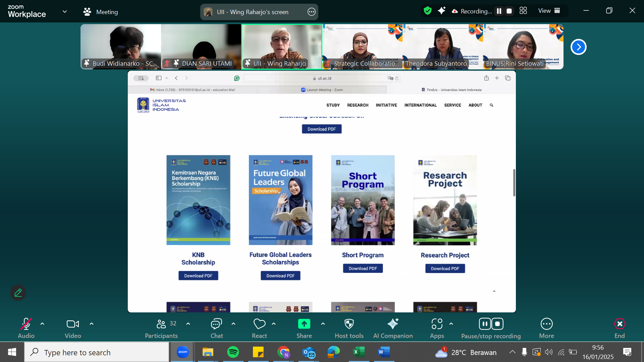Open Spotify from the taskbar

click(x=233, y=352)
